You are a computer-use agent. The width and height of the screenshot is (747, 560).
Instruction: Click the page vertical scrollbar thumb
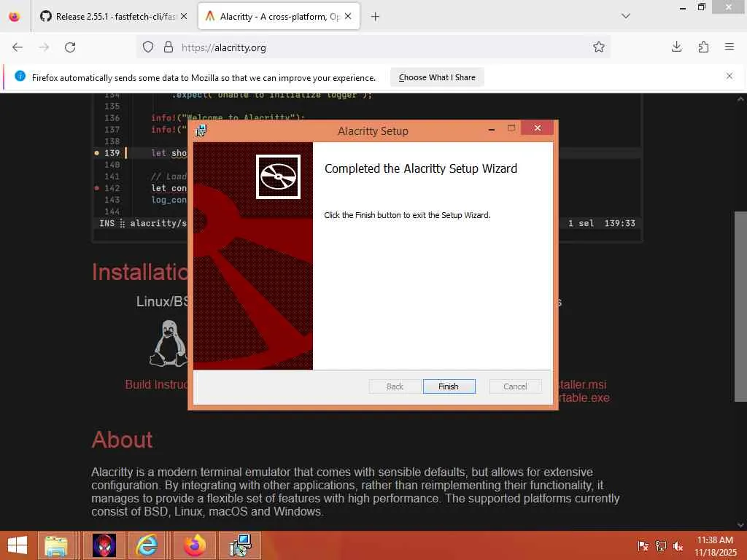[x=740, y=306]
